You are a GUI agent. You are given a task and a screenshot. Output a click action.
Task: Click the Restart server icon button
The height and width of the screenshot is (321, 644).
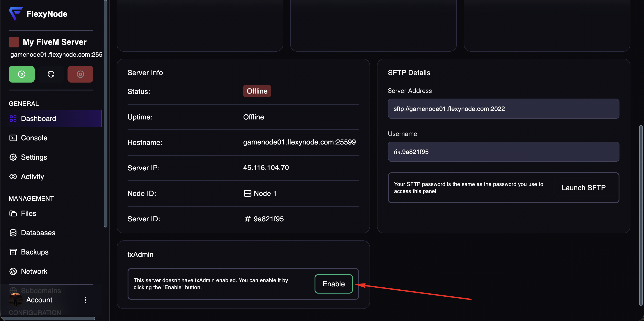(x=51, y=74)
